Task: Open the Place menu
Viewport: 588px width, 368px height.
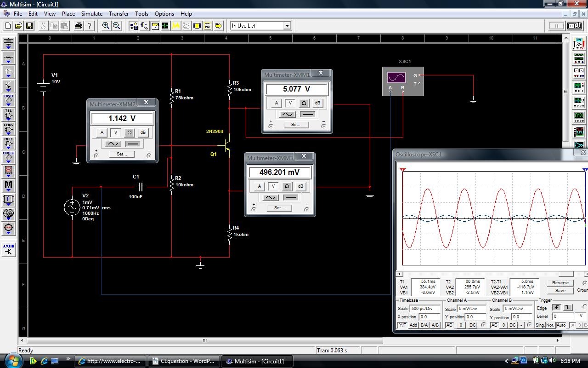Action: (68, 14)
